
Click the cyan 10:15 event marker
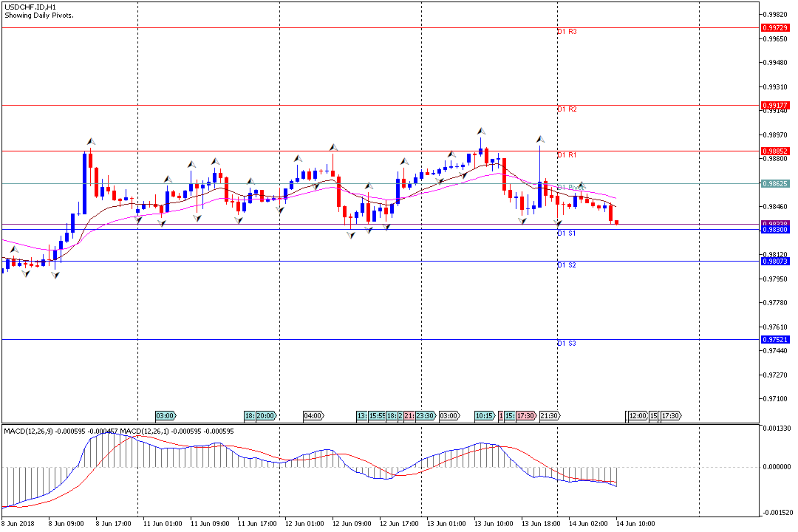485,416
